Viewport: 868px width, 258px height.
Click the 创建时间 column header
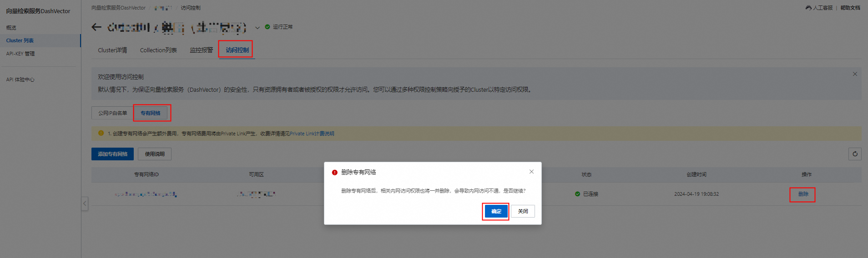(x=696, y=174)
